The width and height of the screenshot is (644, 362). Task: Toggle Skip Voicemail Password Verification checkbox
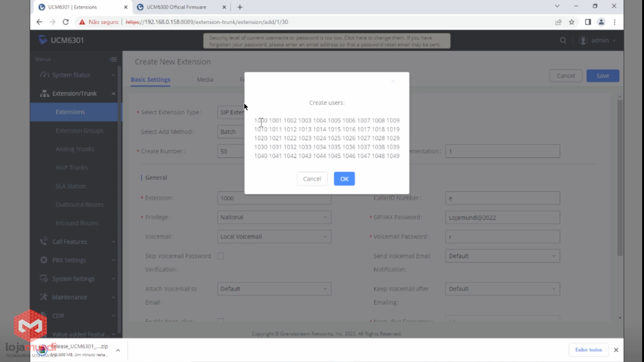tap(221, 256)
